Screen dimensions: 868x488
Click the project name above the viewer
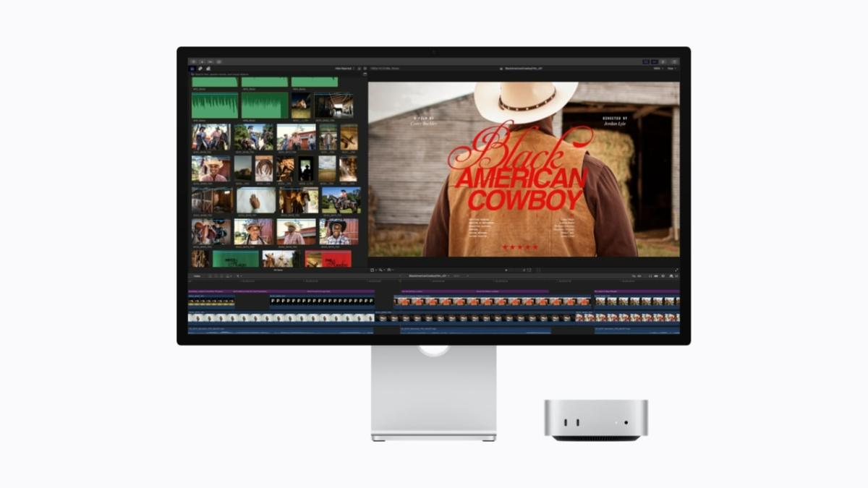523,69
